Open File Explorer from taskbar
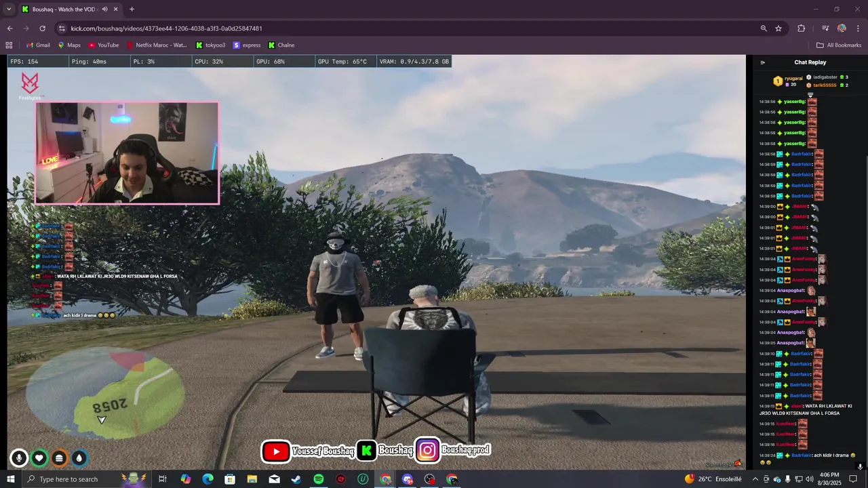 click(252, 479)
